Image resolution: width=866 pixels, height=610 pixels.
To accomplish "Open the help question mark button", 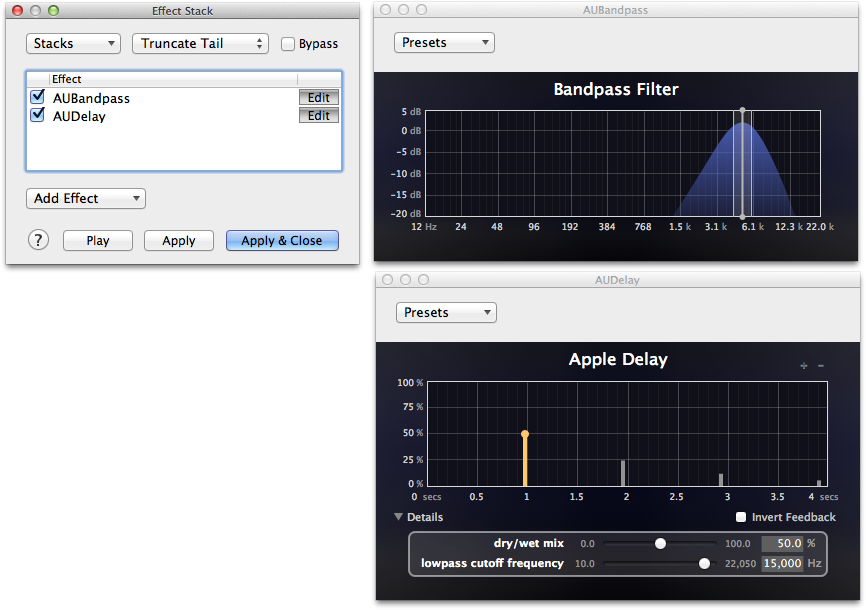I will click(x=38, y=240).
